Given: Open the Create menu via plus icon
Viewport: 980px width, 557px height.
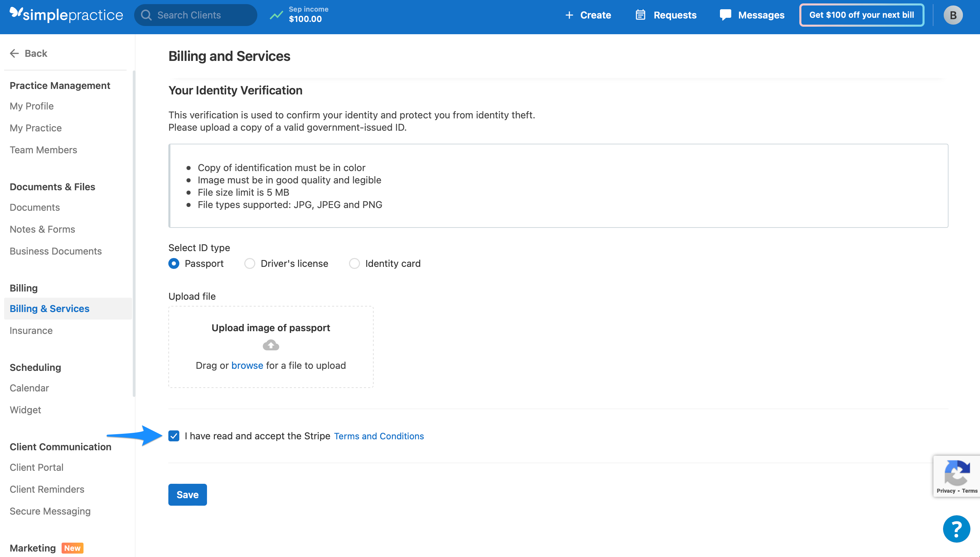Looking at the screenshot, I should [570, 15].
